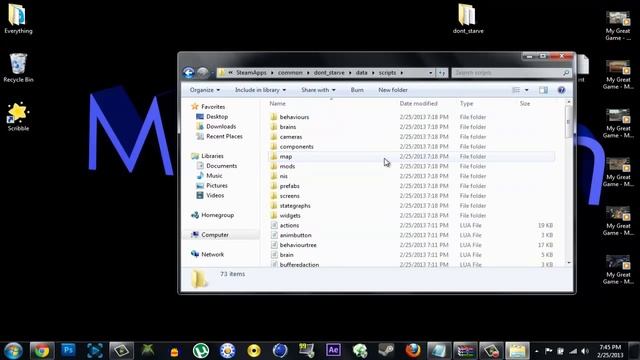Select the brains folder
640x360 pixels.
pyautogui.click(x=288, y=127)
